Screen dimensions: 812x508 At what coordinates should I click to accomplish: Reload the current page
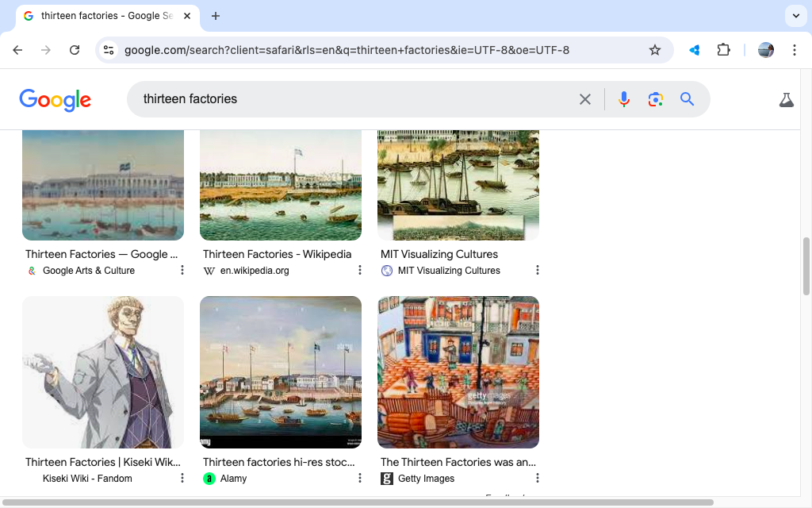[x=75, y=50]
